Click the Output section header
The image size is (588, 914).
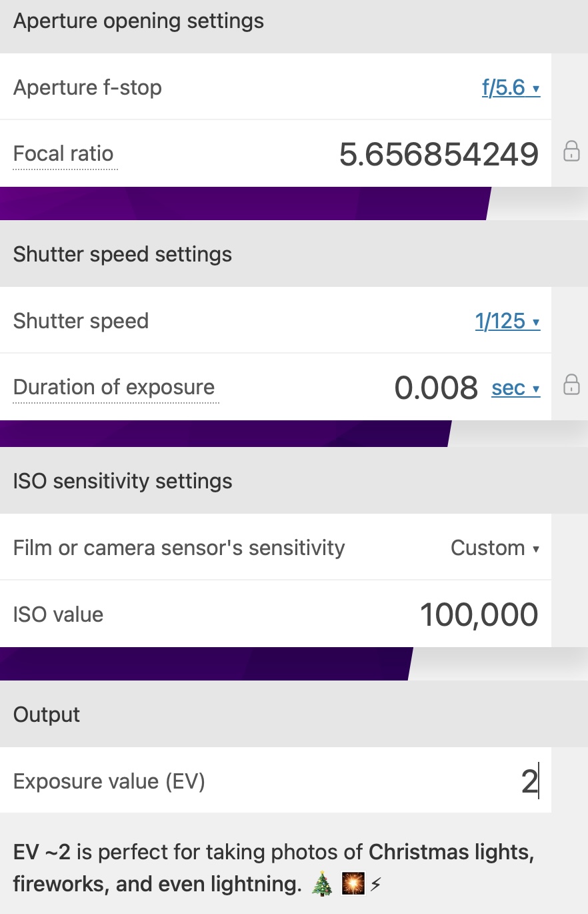47,715
